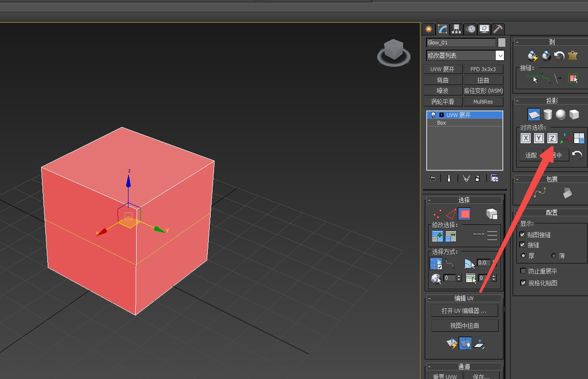Expand the UVW 展开 modifier sub-levels
This screenshot has width=588, height=379.
pos(441,115)
